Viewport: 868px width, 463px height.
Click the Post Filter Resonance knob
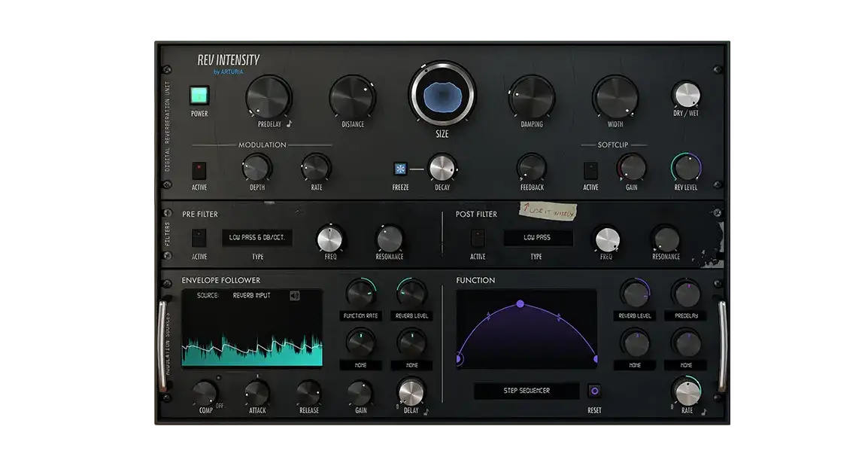point(666,239)
